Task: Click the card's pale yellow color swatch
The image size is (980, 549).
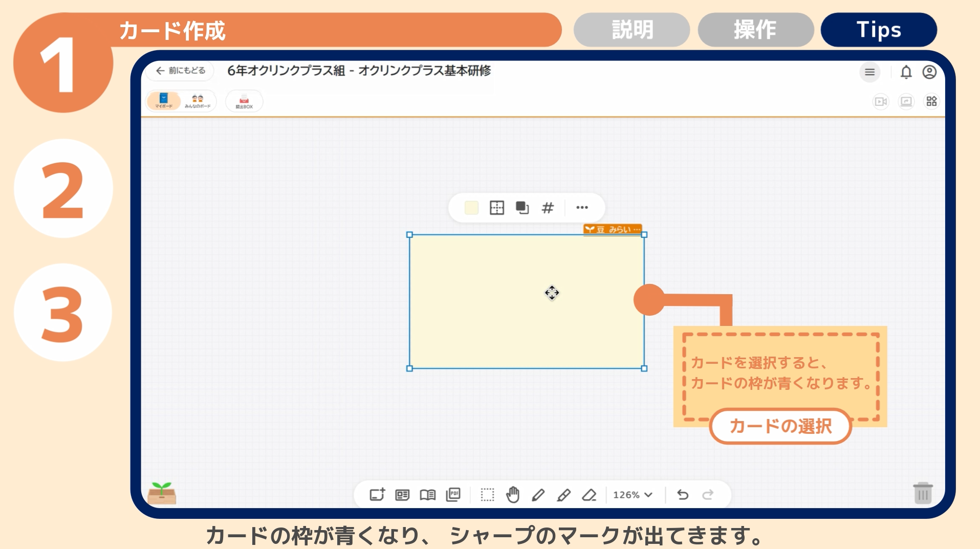Action: click(x=471, y=208)
